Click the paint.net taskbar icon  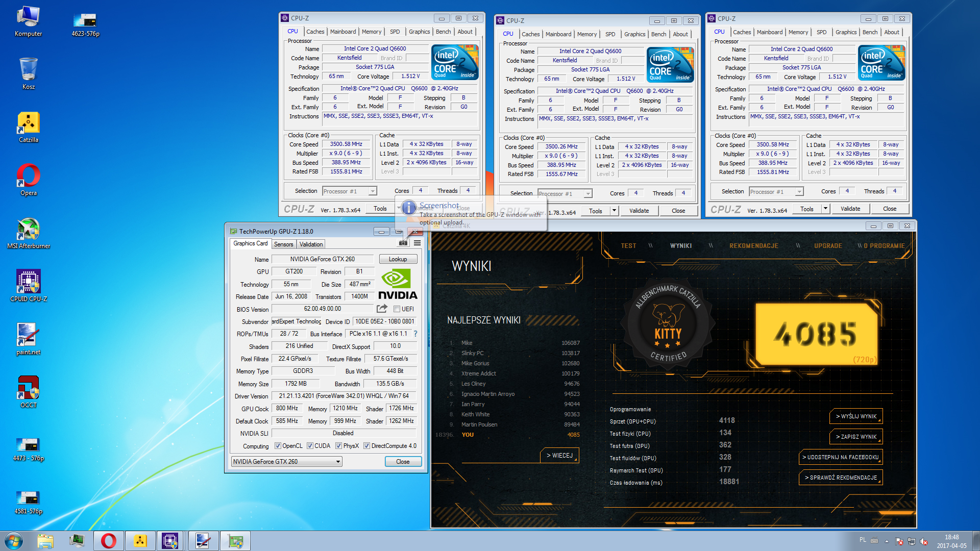203,541
